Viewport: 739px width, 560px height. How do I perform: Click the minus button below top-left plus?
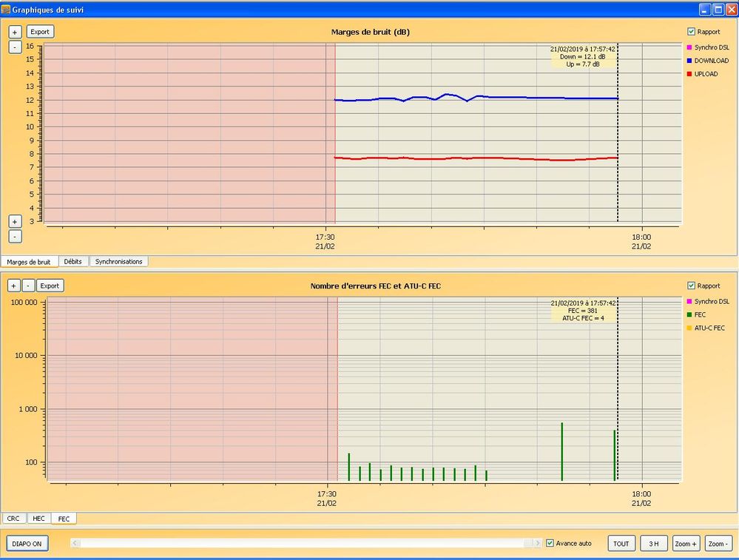point(15,47)
